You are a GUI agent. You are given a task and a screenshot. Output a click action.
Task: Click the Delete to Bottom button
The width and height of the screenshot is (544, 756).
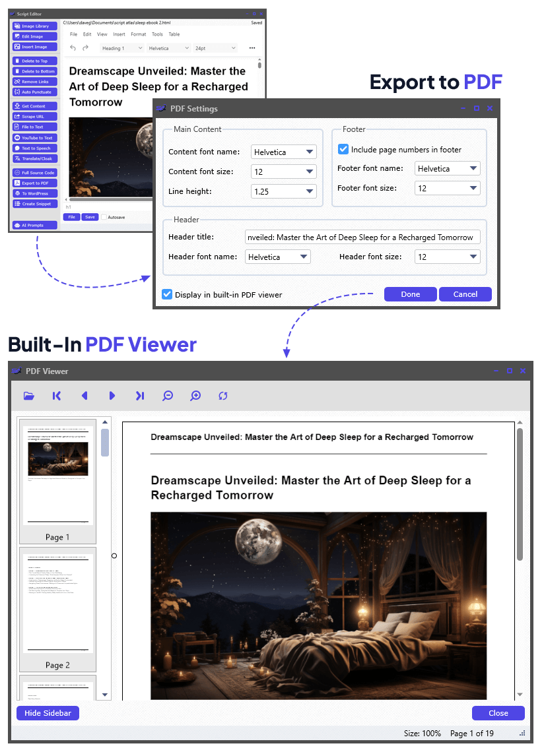[35, 71]
